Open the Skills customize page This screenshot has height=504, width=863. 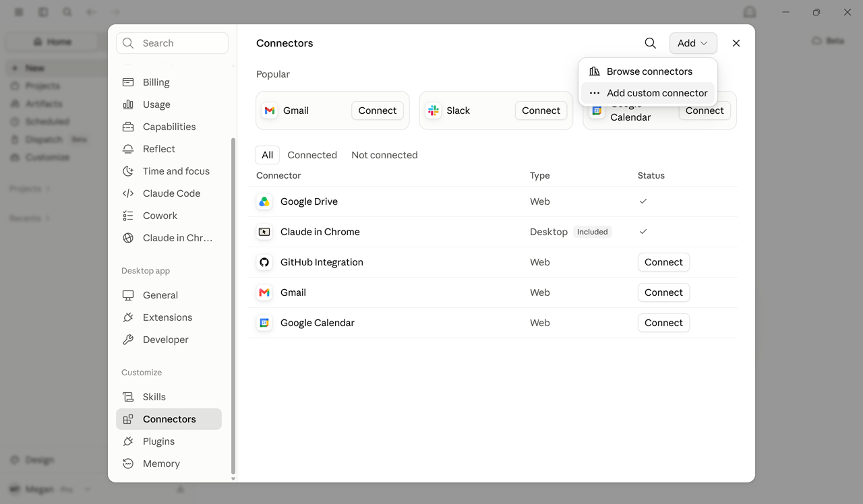point(169,397)
